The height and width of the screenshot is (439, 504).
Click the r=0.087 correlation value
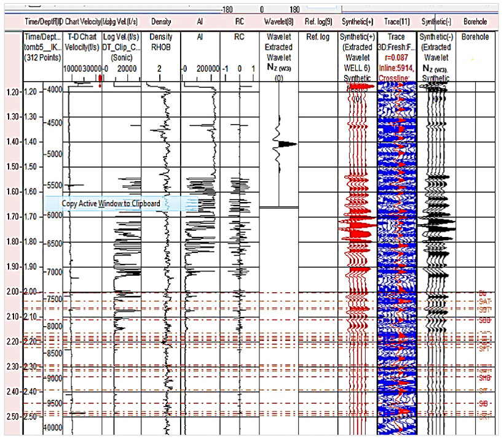396,57
